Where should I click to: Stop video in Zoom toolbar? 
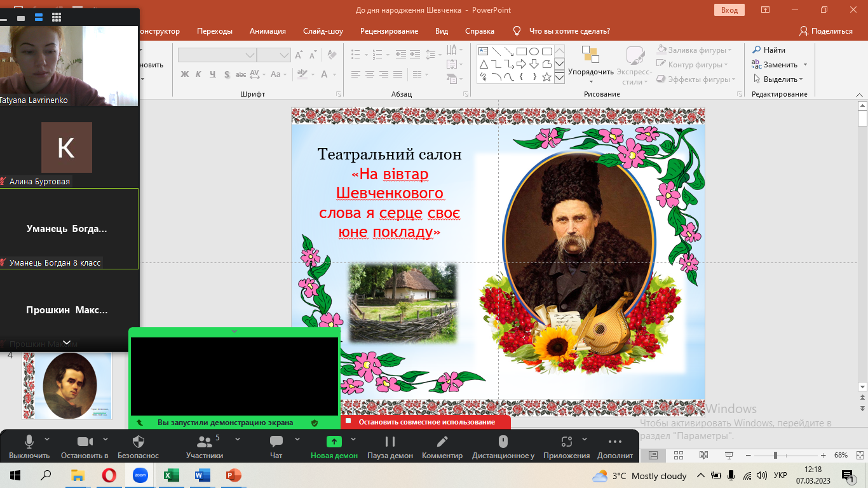(x=85, y=447)
